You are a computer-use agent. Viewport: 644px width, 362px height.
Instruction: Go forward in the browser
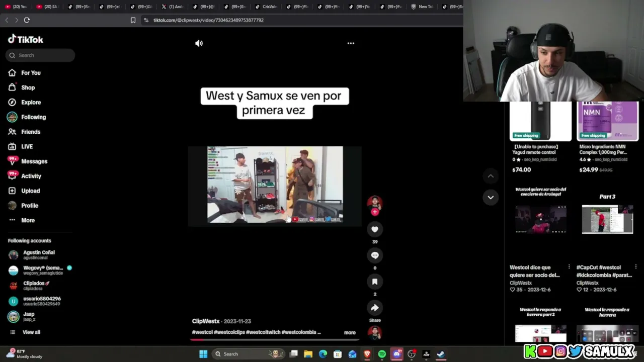click(17, 20)
